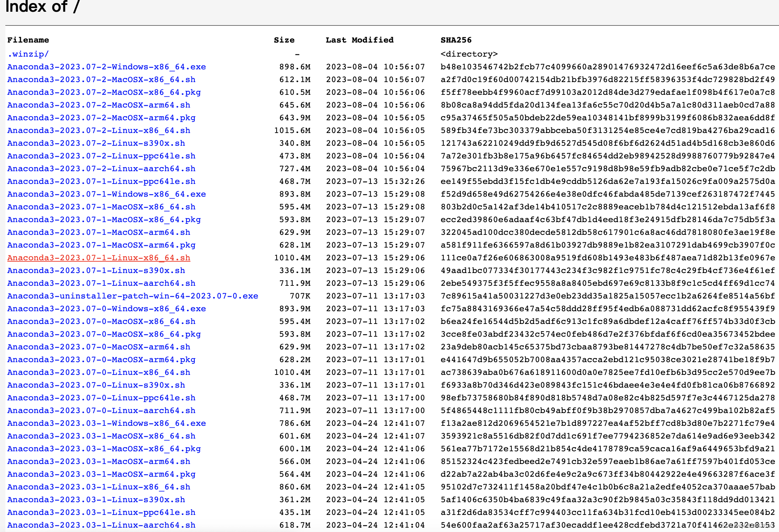Download Anaconda3-2023.07-2-Linux-x86_64.sh installer

coord(99,130)
